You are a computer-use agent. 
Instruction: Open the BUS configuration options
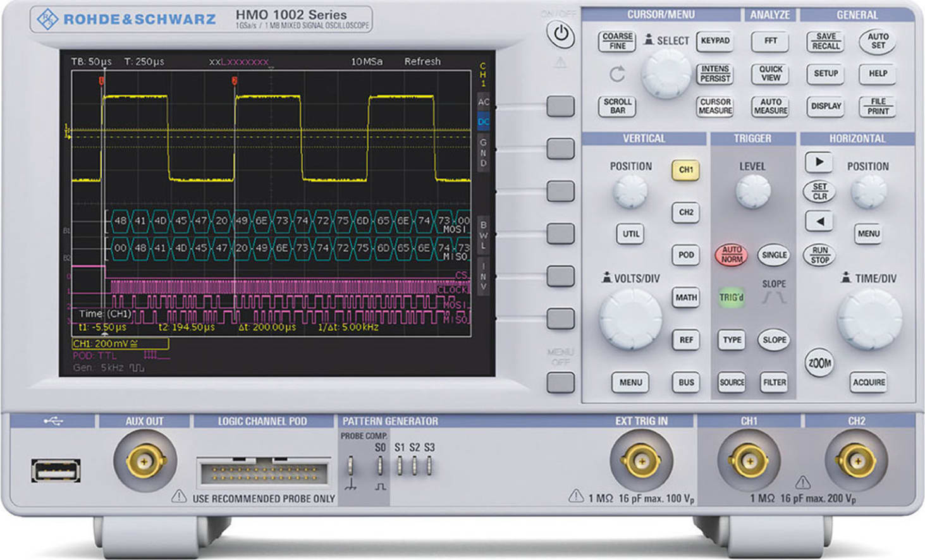pyautogui.click(x=686, y=382)
